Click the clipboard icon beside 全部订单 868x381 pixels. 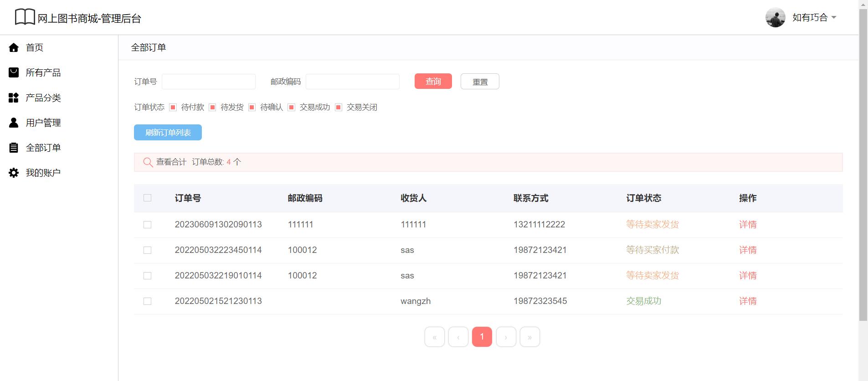14,148
